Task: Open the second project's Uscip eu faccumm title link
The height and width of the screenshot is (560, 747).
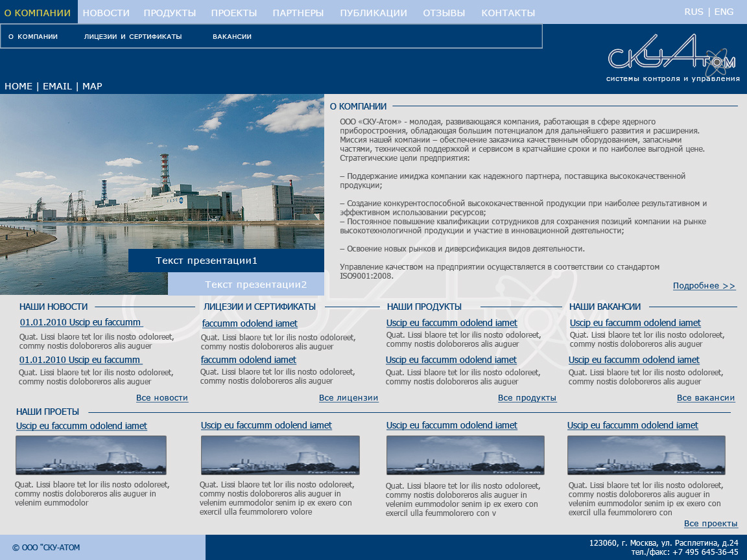Action: click(267, 425)
